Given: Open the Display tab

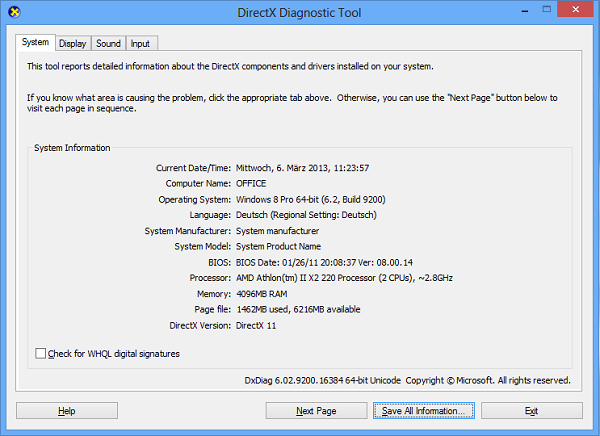Looking at the screenshot, I should click(x=73, y=44).
